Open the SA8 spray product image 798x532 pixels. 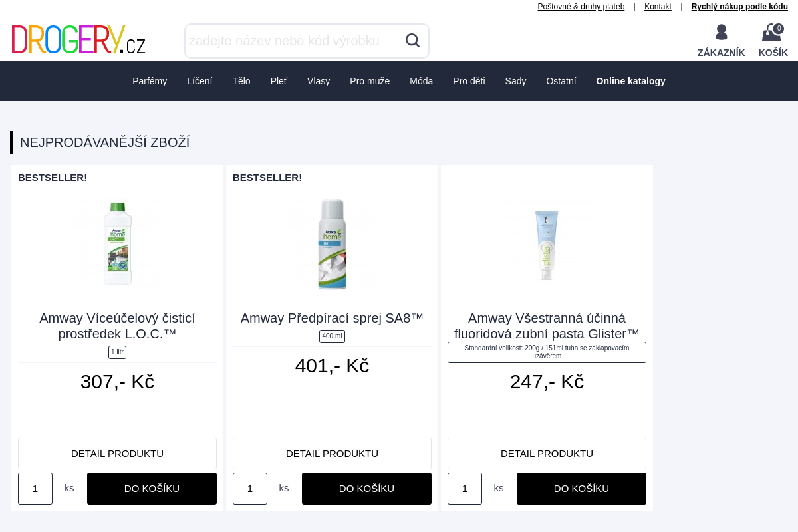(332, 243)
